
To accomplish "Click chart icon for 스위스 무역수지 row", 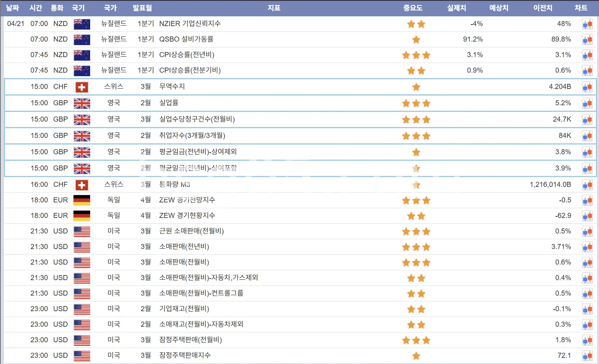I will point(587,87).
